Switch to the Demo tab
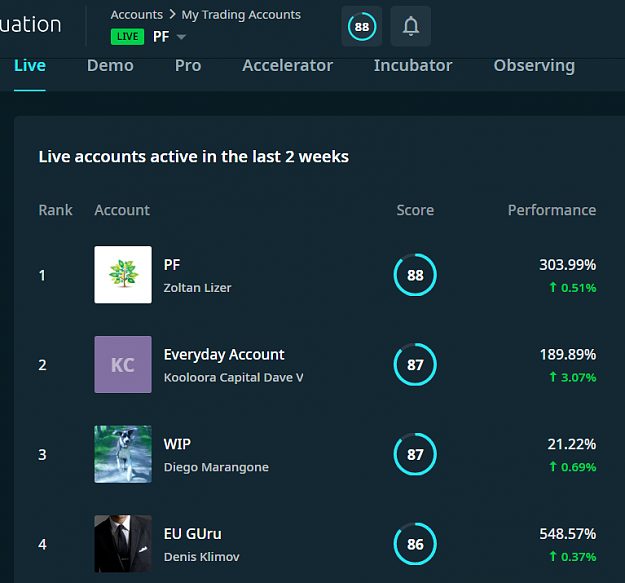The width and height of the screenshot is (625, 583). click(110, 65)
